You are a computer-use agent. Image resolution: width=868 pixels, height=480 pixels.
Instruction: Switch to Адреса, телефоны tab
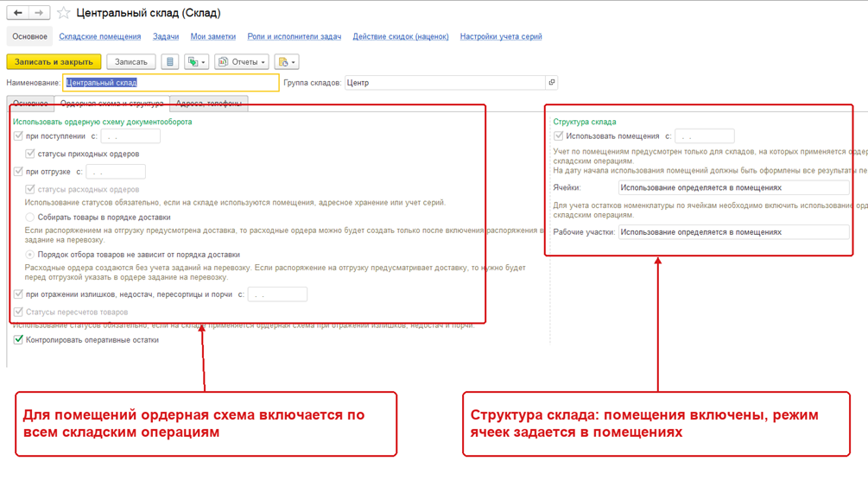[x=209, y=104]
